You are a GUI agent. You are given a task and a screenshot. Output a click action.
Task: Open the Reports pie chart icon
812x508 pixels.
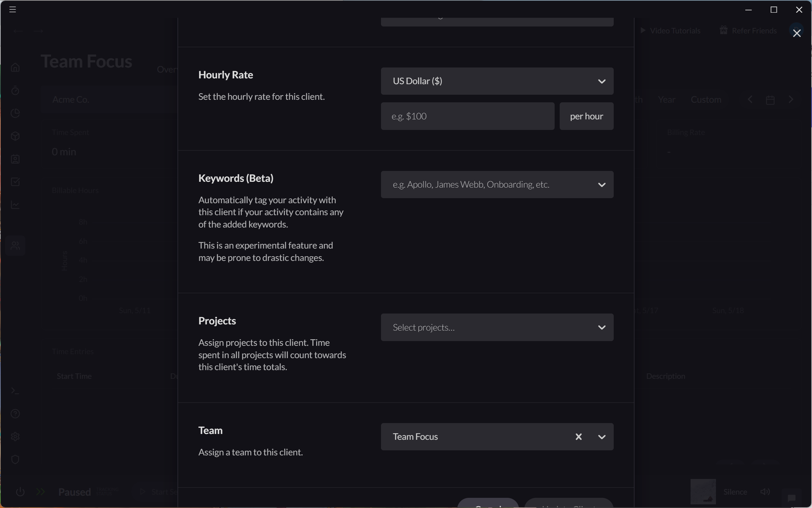point(15,113)
